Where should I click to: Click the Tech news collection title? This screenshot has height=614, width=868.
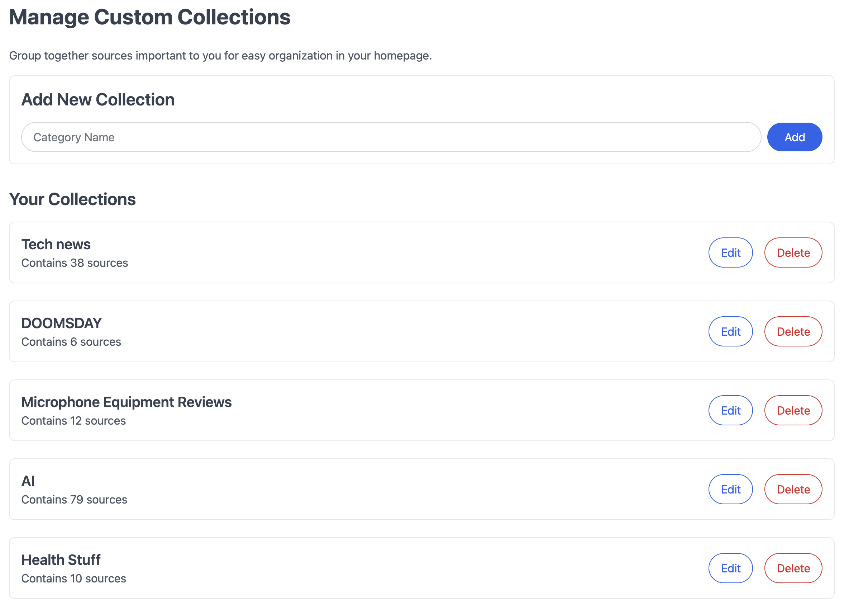point(56,244)
